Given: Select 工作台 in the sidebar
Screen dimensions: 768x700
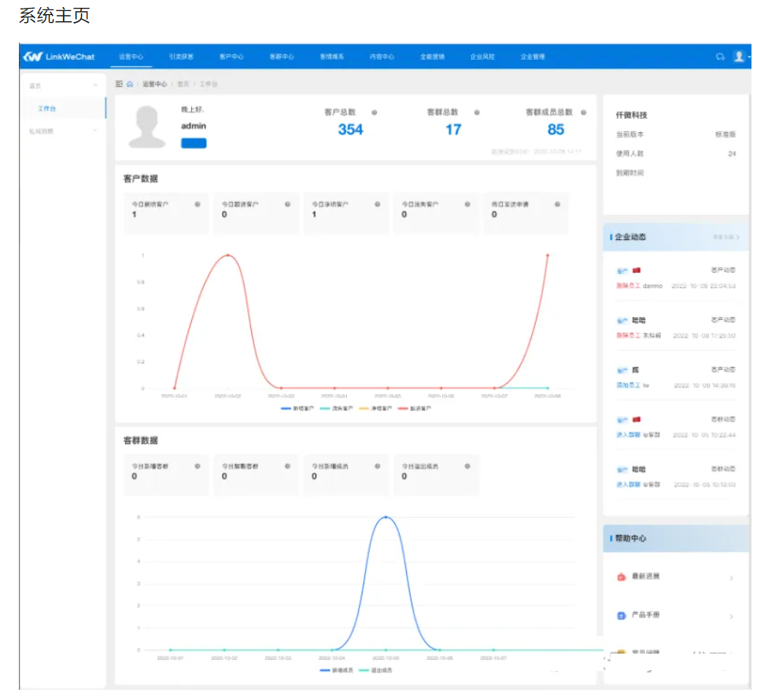Looking at the screenshot, I should (47, 109).
